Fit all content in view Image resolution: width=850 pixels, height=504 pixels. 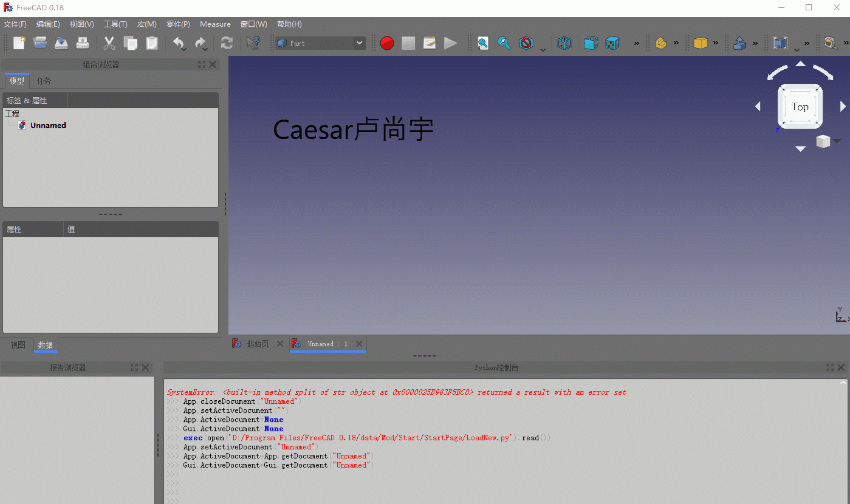pos(483,43)
